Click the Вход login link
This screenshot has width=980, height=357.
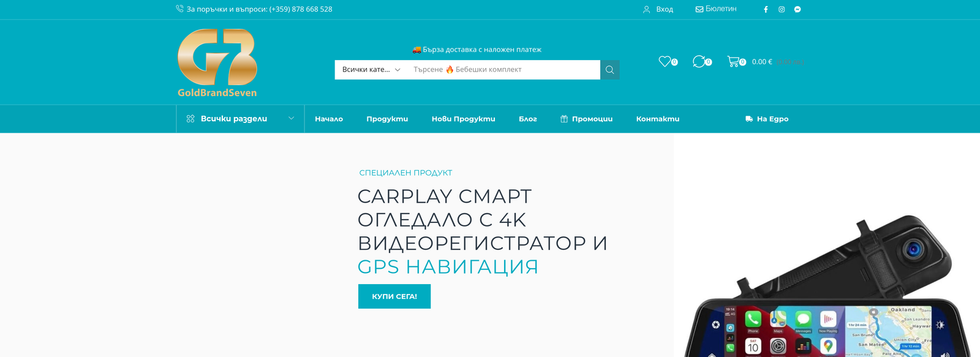click(x=665, y=9)
